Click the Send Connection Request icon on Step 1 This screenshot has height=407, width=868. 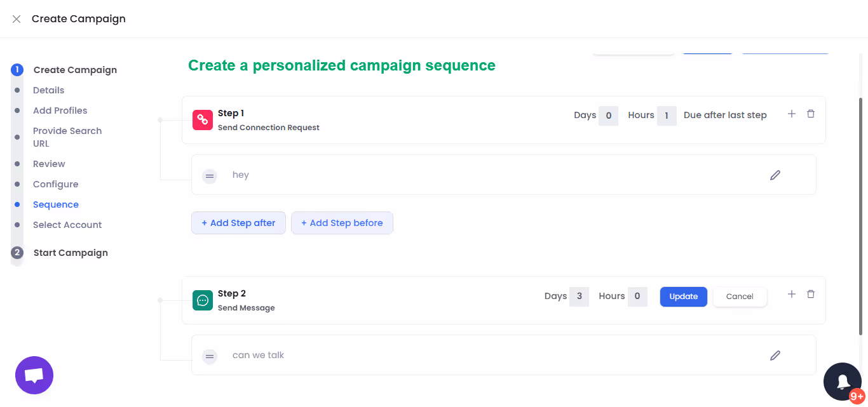(x=202, y=119)
